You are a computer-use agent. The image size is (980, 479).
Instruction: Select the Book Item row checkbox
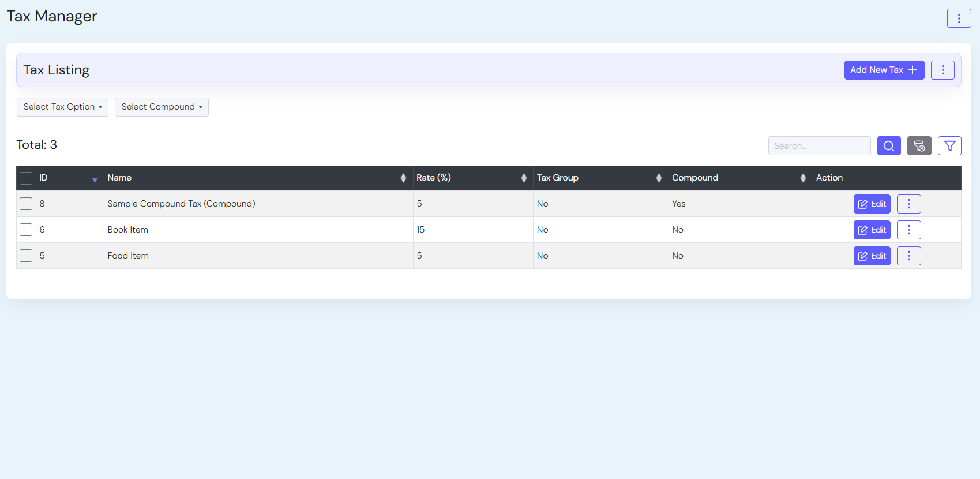click(26, 230)
